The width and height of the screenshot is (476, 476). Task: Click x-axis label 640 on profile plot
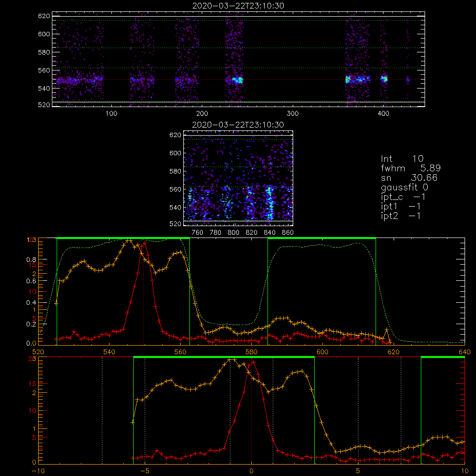[x=465, y=352]
